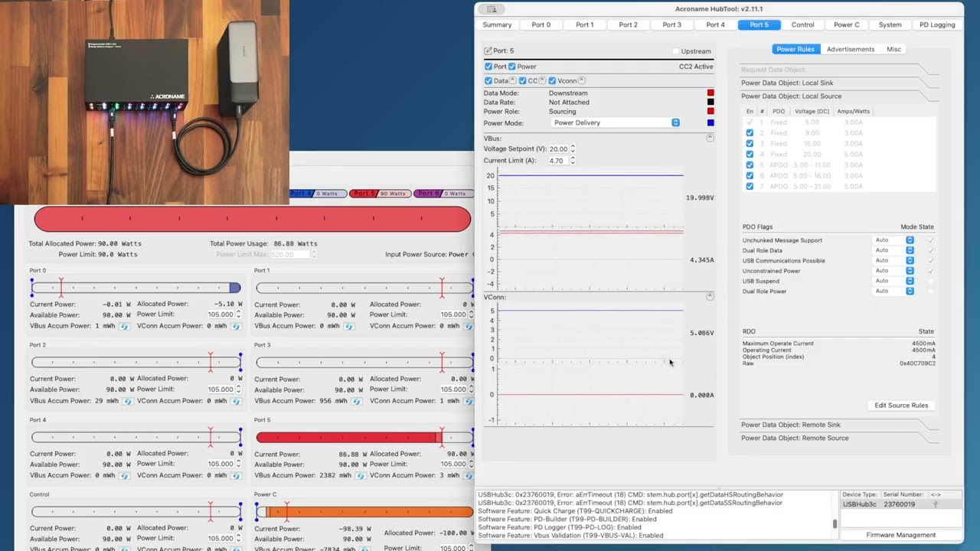This screenshot has width=980, height=551.
Task: Reset Port 4 VBus accumulated power
Action: 125,475
